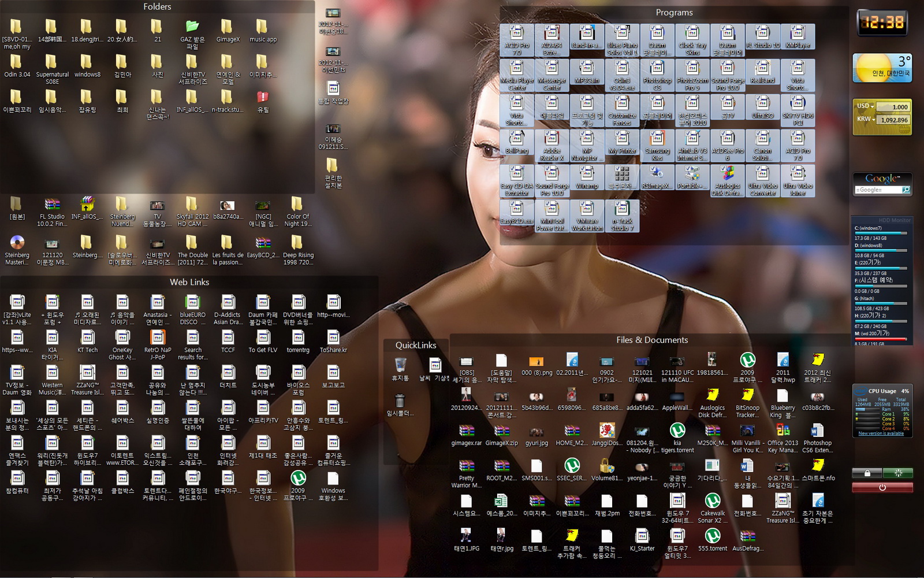Open the UltraISO shortcut
924x578 pixels.
(762, 108)
